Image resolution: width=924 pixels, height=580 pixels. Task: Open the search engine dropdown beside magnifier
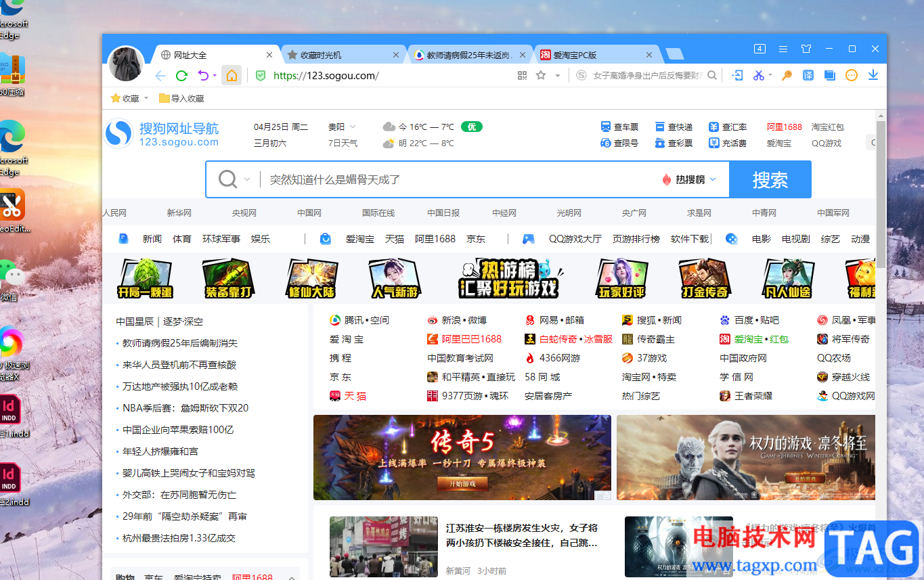247,179
